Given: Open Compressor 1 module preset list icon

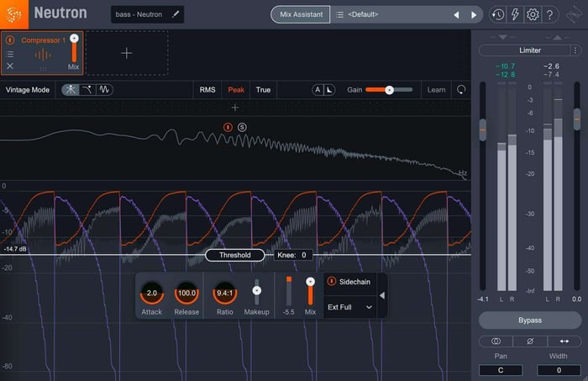Looking at the screenshot, I should click(10, 55).
